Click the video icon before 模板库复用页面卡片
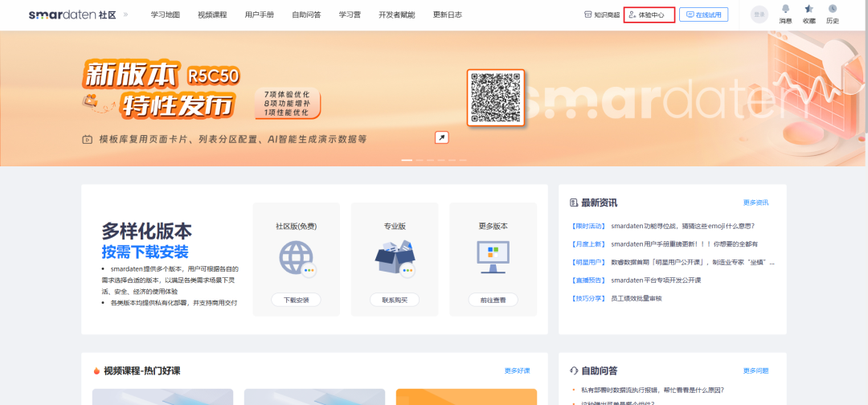The image size is (868, 405). [87, 140]
